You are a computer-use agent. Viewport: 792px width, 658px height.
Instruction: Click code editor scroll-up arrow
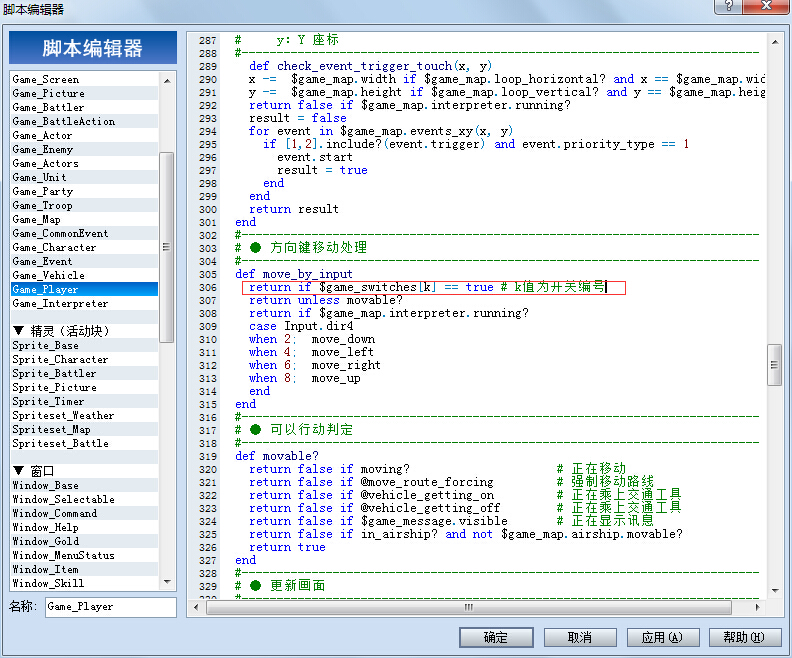(775, 42)
